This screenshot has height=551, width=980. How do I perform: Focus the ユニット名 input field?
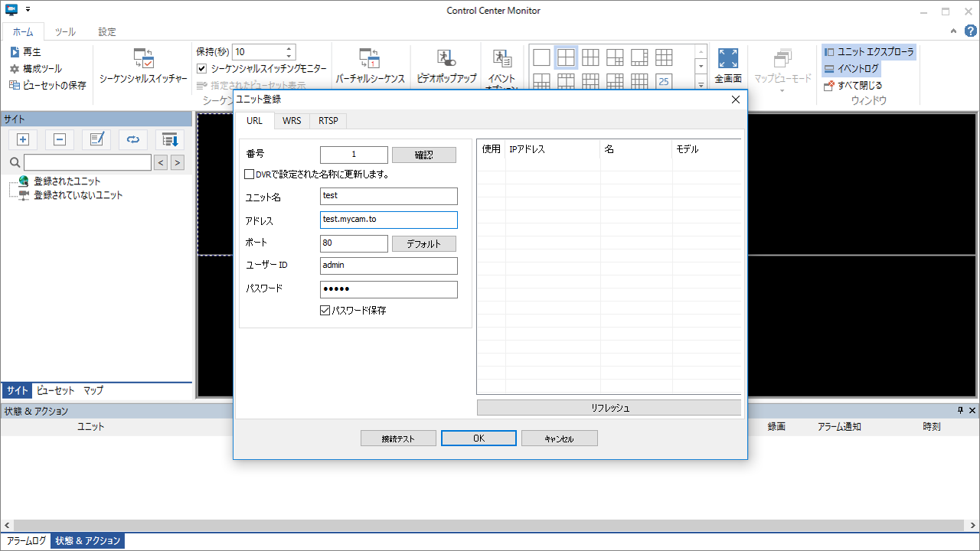389,196
